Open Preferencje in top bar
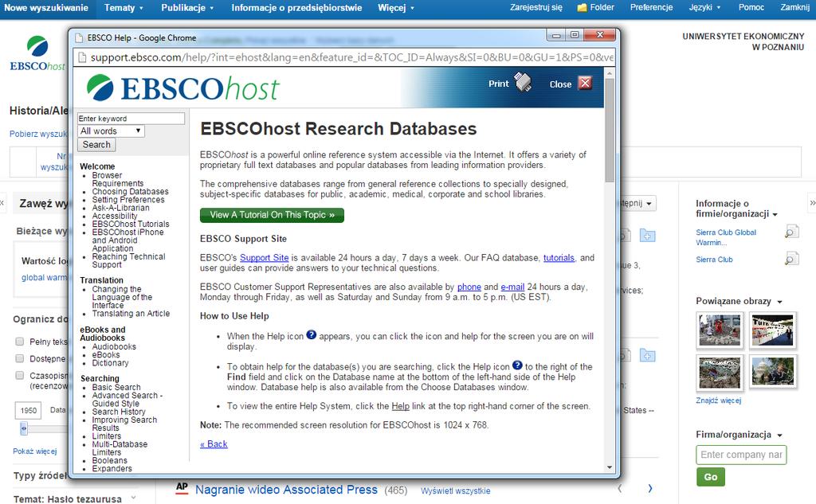Image resolution: width=816 pixels, height=504 pixels. [651, 7]
